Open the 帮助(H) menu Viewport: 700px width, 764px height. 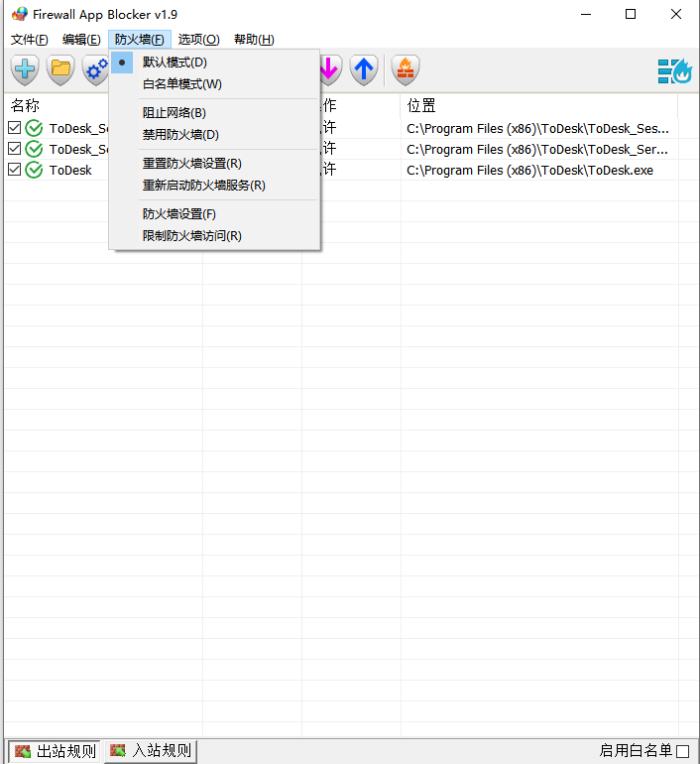[254, 40]
